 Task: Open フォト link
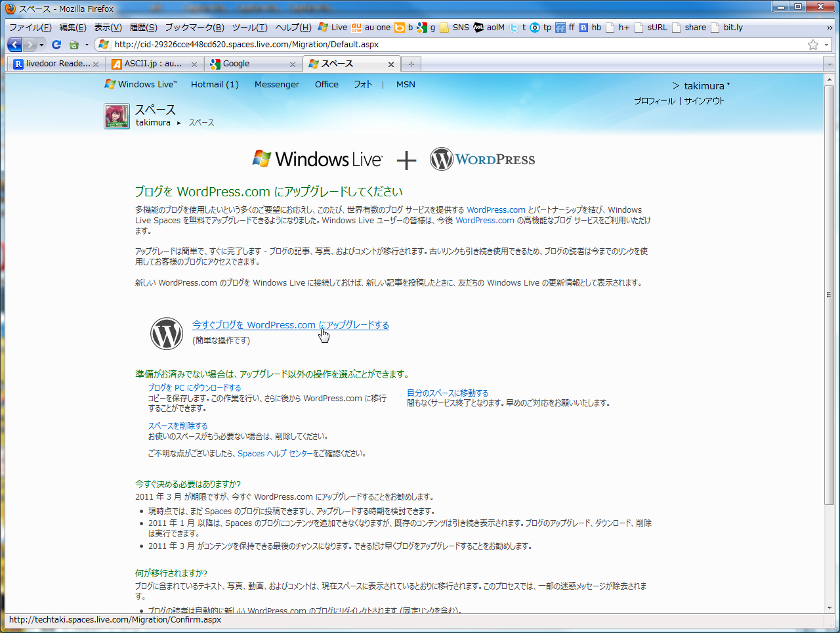coord(363,84)
